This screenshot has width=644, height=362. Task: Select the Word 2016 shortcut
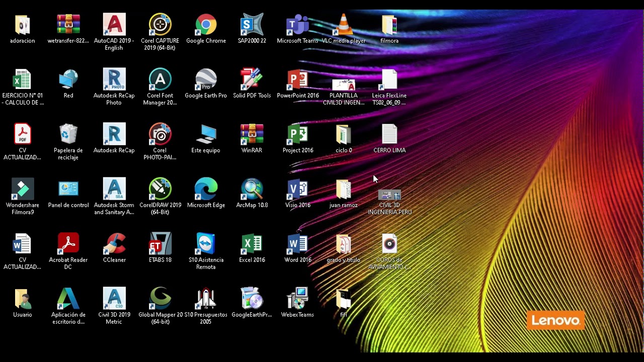297,244
